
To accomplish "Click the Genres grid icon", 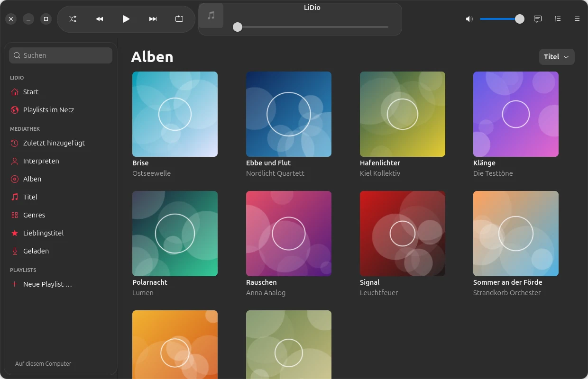I will pos(15,215).
